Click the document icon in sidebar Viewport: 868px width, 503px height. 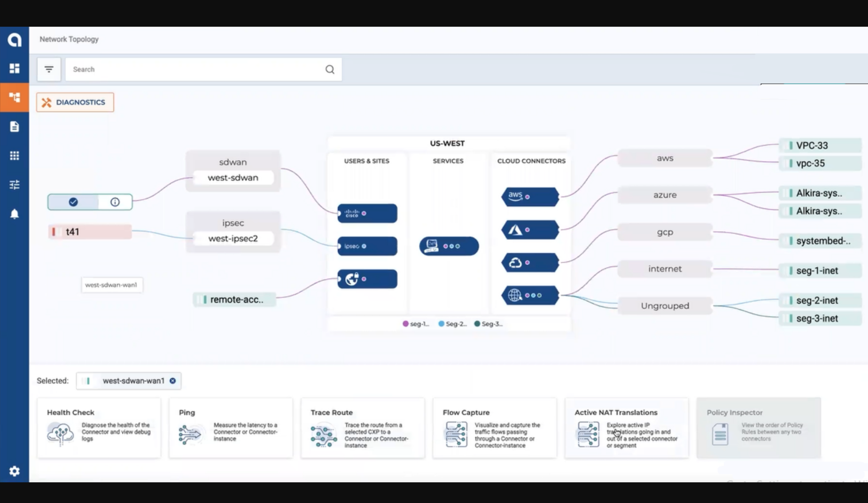pos(14,126)
